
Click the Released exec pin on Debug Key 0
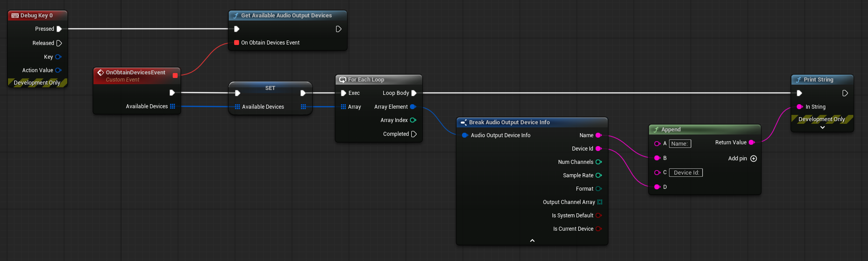point(59,43)
